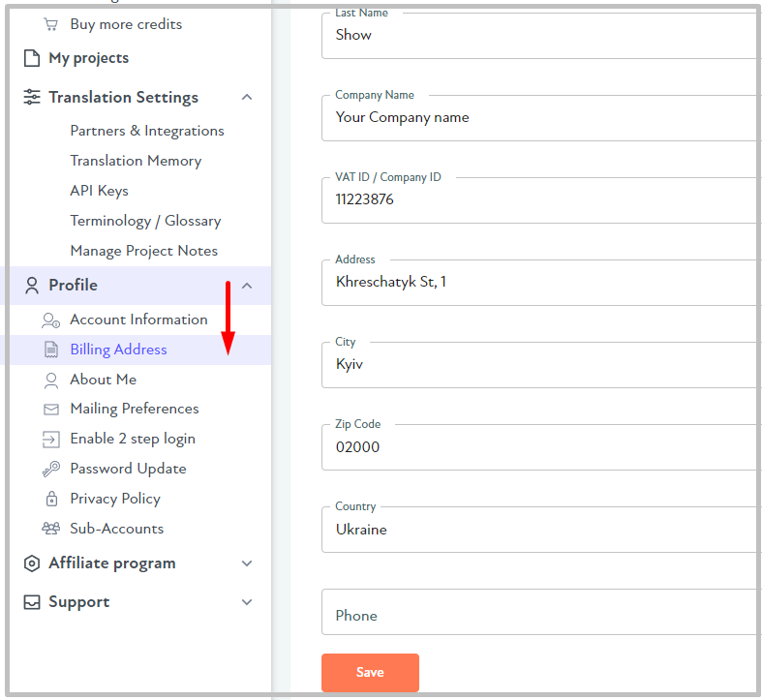Click the orange Save button
This screenshot has height=700, width=762.
click(x=370, y=672)
